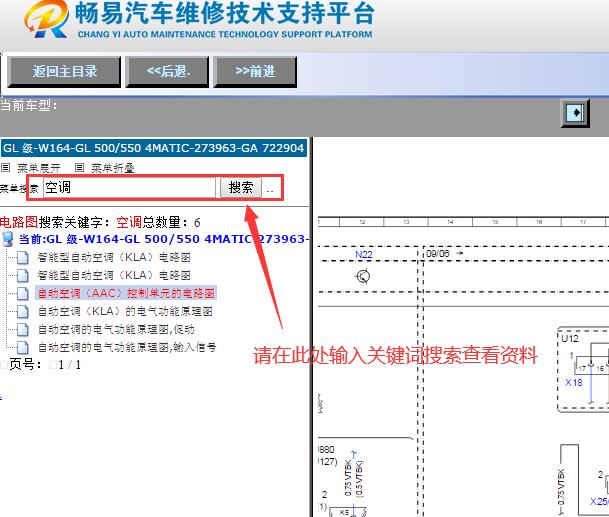Click the 当前车型 label
Screen dimensions: 609x517
[x=29, y=105]
